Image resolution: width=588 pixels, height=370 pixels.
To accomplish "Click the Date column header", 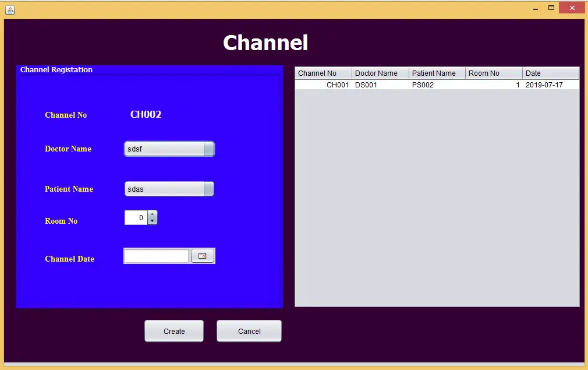I will (533, 73).
